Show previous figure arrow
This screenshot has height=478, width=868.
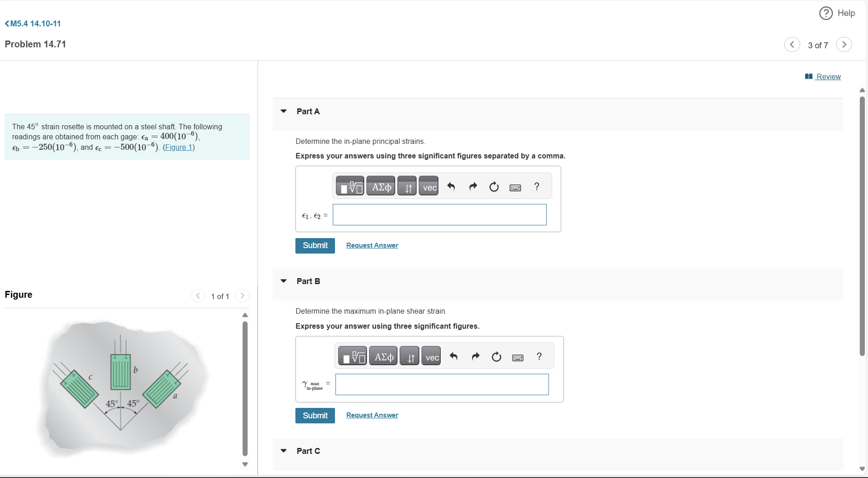(x=198, y=296)
